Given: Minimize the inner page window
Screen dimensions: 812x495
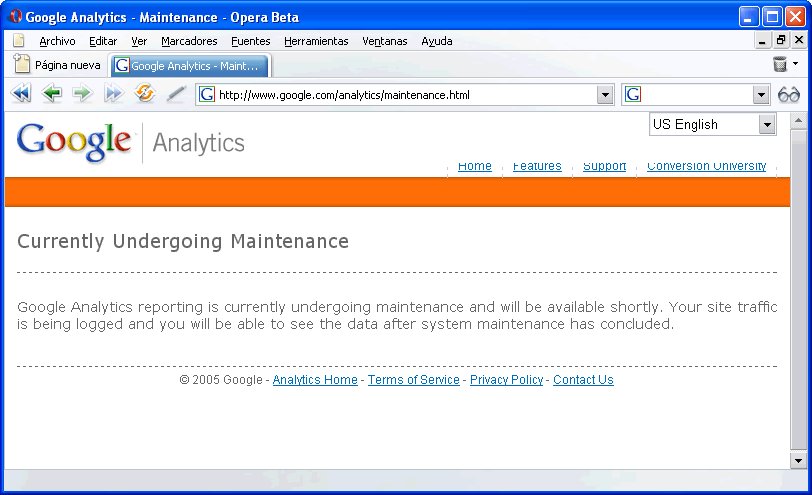Looking at the screenshot, I should pos(761,40).
